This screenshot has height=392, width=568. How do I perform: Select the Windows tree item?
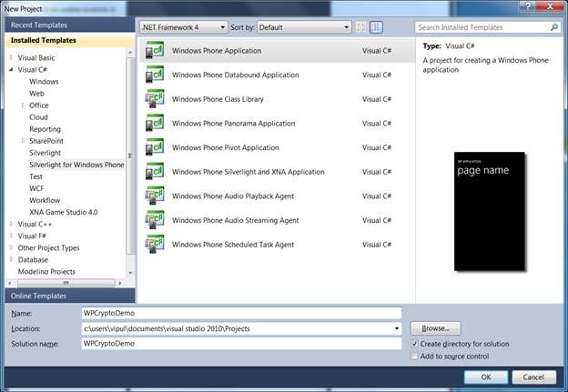44,82
